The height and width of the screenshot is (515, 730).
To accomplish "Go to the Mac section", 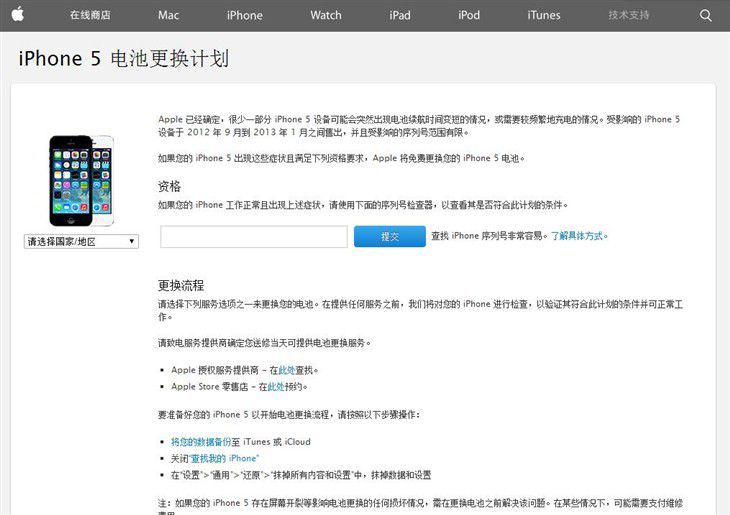I will point(168,15).
